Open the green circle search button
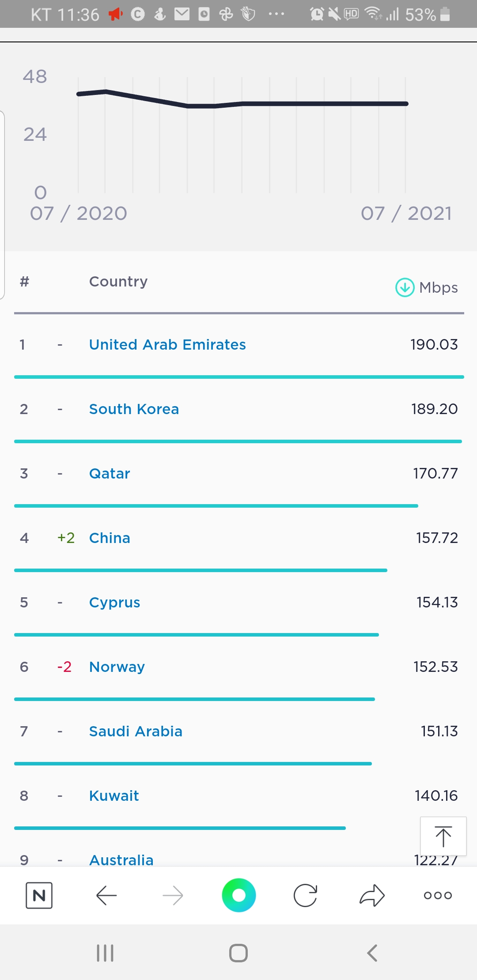477x980 pixels. 238,895
